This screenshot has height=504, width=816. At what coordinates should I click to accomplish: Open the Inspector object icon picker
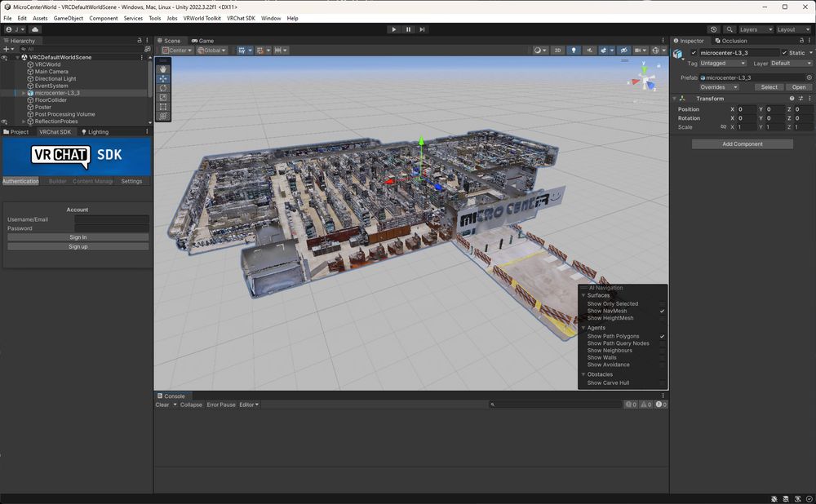(678, 54)
